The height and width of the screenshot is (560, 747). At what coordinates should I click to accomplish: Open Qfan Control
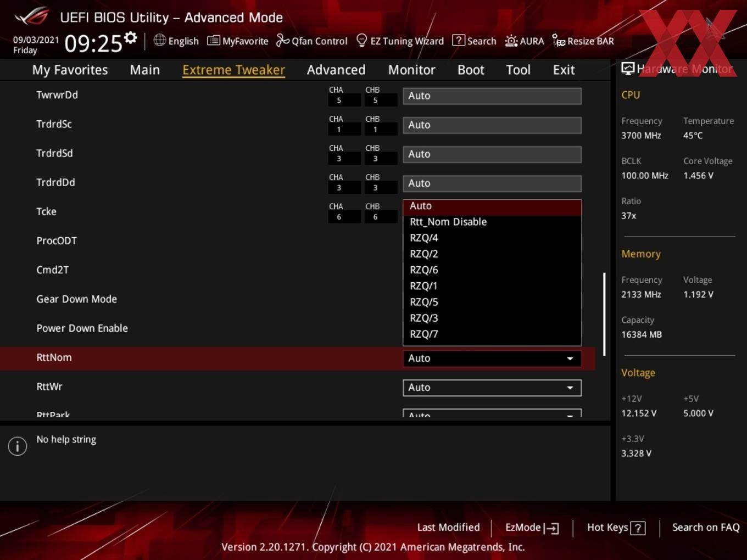[312, 41]
